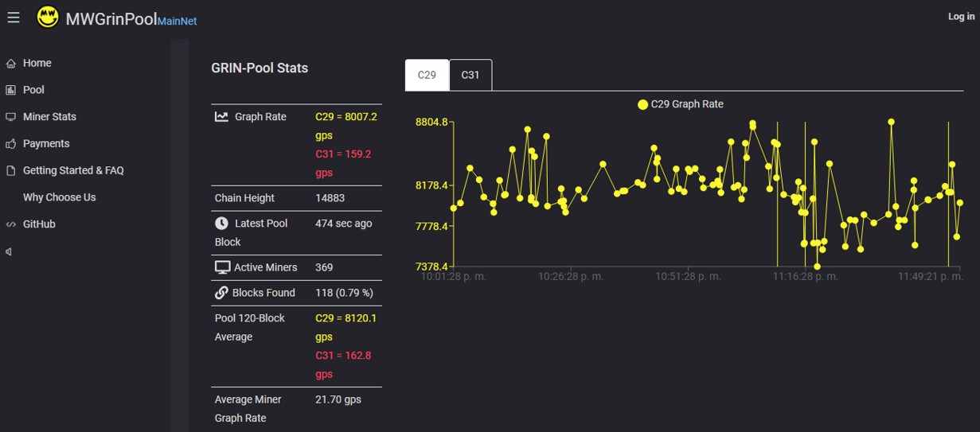Click the Payments thumbs-up icon
This screenshot has height=432, width=980.
(10, 144)
